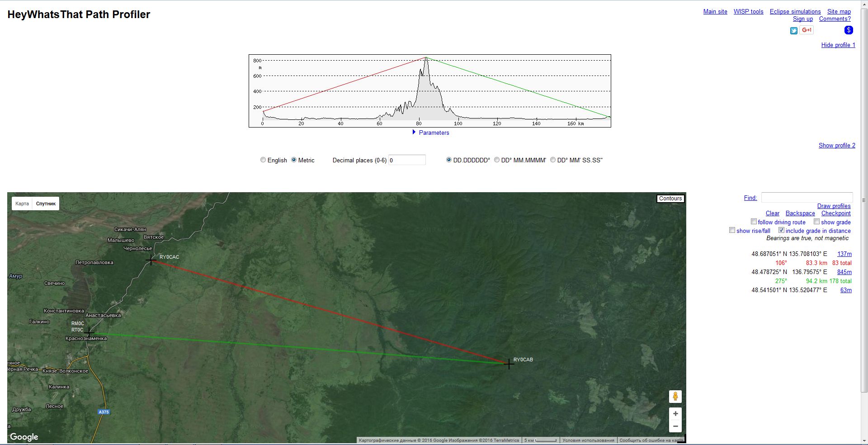Click Show profile 2 link
The height and width of the screenshot is (445, 868).
point(837,146)
